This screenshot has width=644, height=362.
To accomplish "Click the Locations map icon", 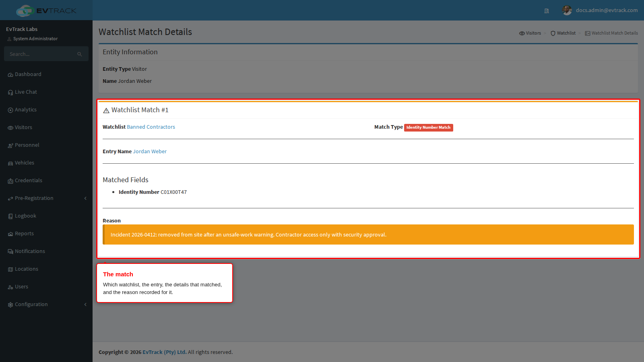I will pyautogui.click(x=10, y=269).
